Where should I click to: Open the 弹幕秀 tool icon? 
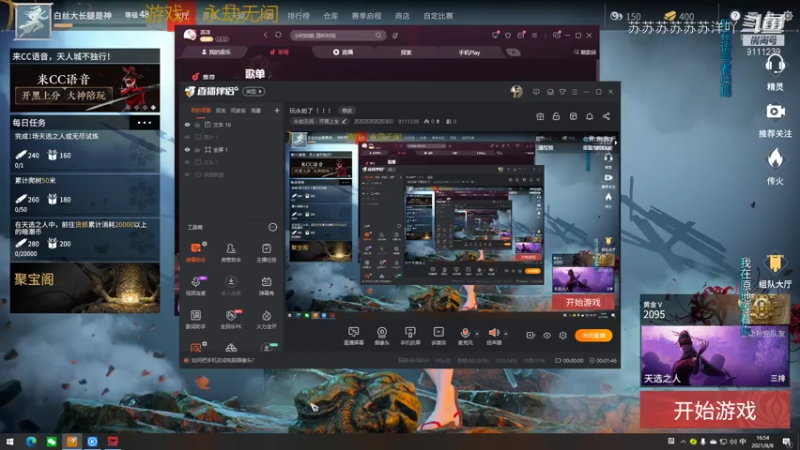tap(266, 285)
